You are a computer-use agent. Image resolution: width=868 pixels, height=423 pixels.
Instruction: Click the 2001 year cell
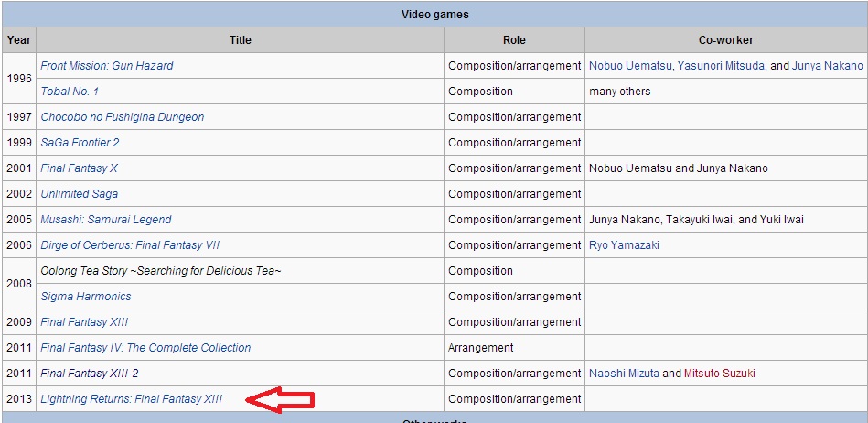tap(19, 168)
